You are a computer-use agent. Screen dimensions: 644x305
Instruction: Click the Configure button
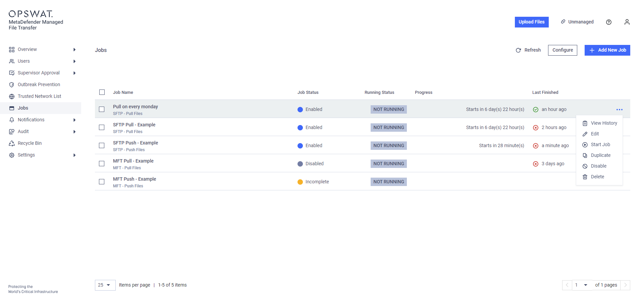point(562,50)
